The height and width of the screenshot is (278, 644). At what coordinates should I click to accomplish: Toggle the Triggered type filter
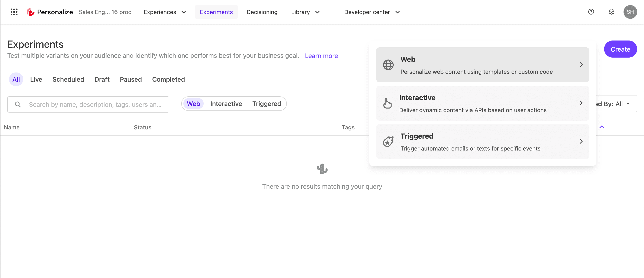click(267, 104)
